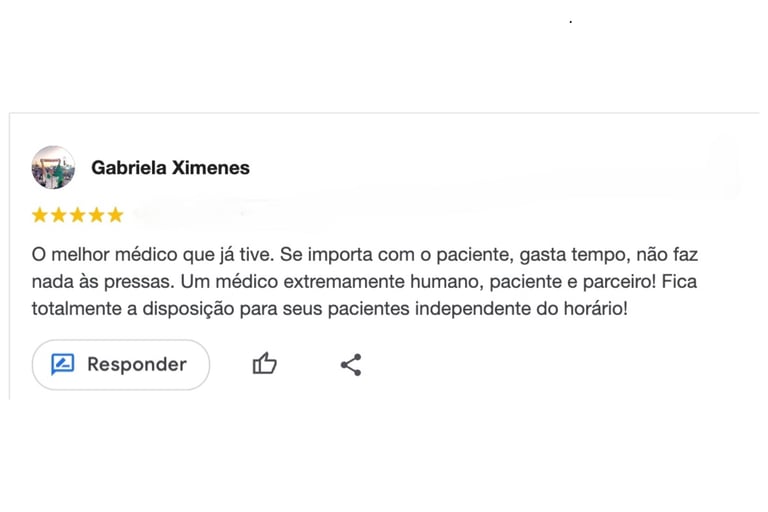768x512 pixels.
Task: Open the reviewer name Gabriela Ximenes
Action: point(170,167)
